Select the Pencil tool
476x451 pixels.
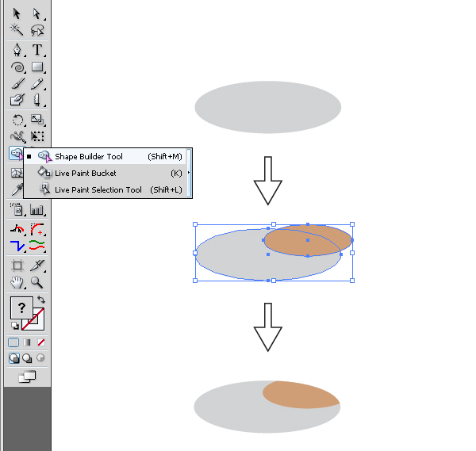coord(37,84)
